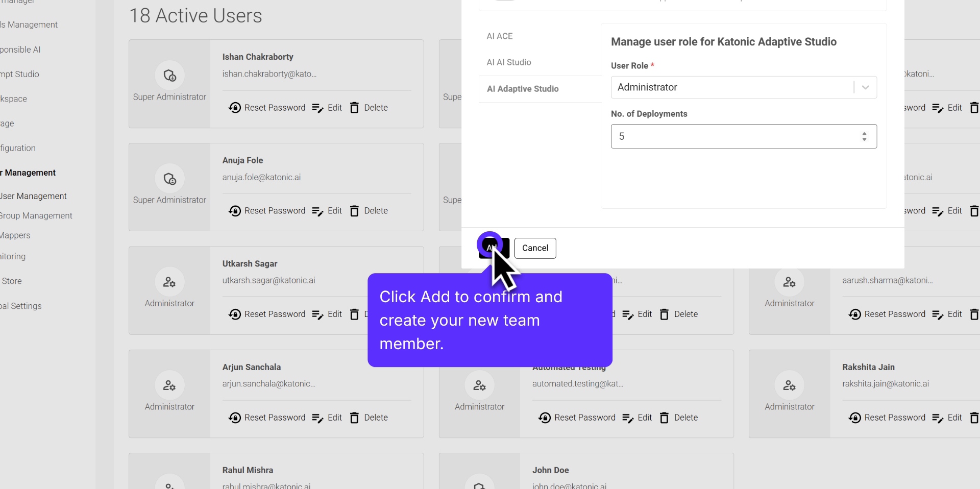Open the User Role dropdown showing Administrator
This screenshot has height=489, width=980.
743,87
